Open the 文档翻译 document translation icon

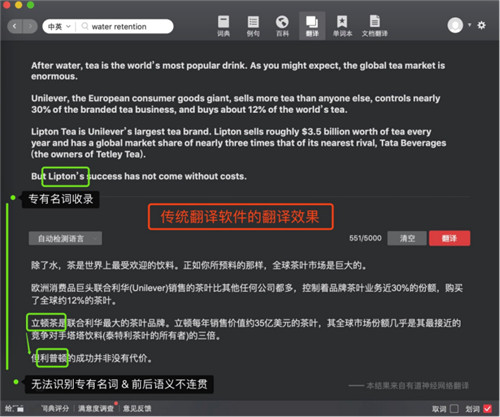click(375, 26)
